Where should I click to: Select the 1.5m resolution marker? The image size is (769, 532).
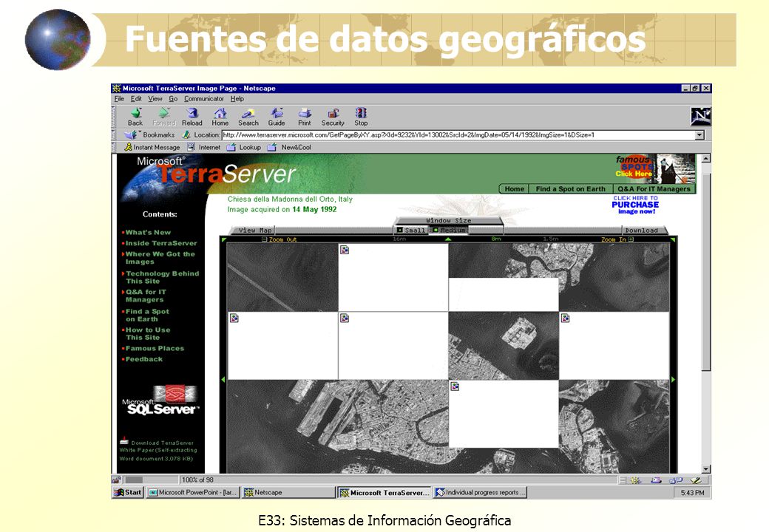click(550, 239)
